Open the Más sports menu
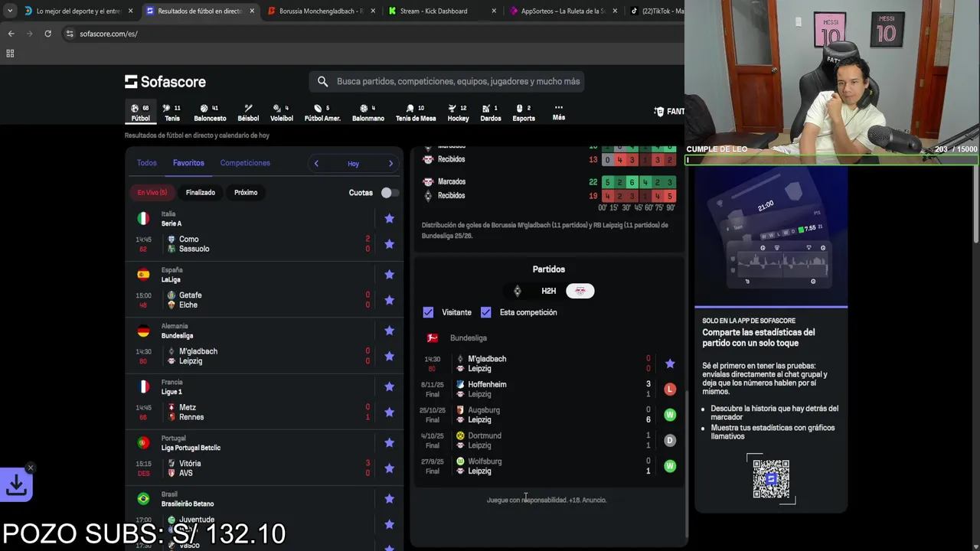Viewport: 980px width, 551px height. 559,112
